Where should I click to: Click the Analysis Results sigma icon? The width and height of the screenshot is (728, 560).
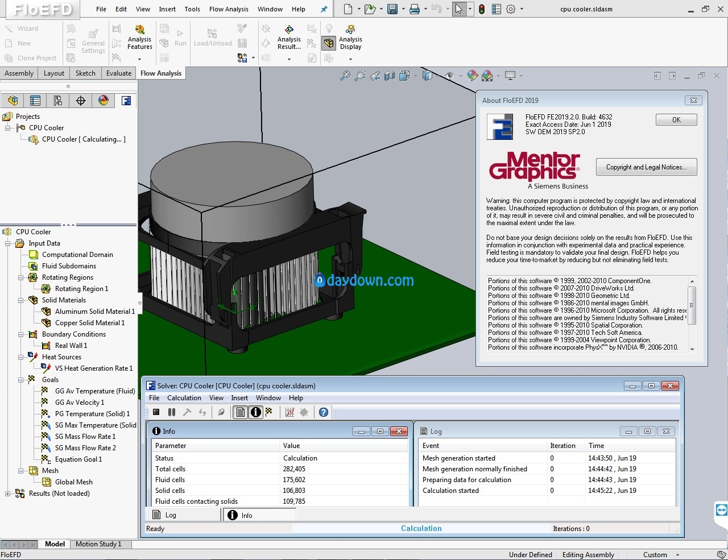click(x=289, y=29)
